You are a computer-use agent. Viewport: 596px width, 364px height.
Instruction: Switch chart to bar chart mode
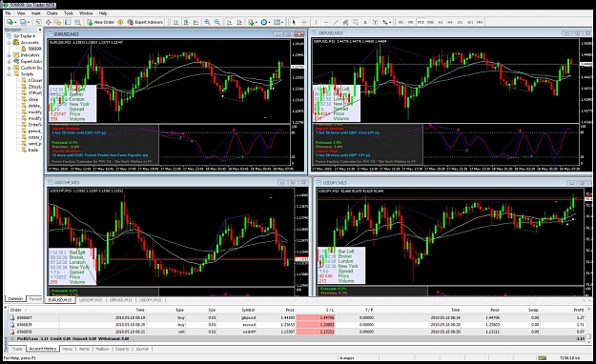pos(176,23)
